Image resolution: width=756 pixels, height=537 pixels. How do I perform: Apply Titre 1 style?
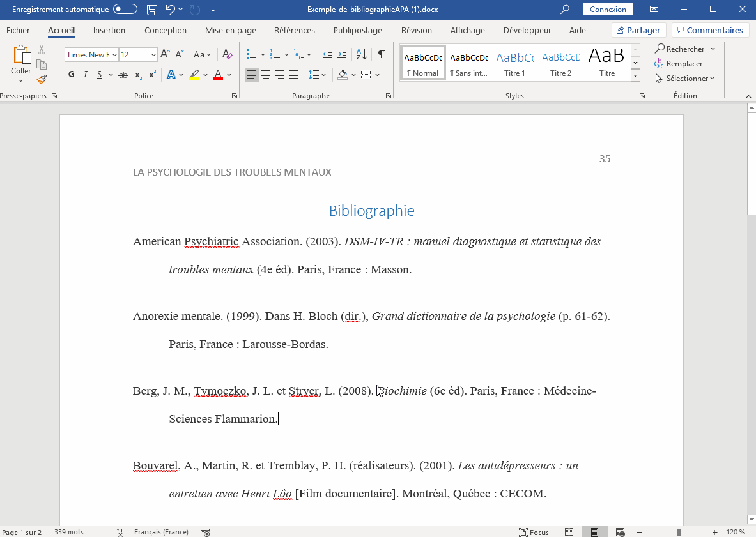(514, 63)
